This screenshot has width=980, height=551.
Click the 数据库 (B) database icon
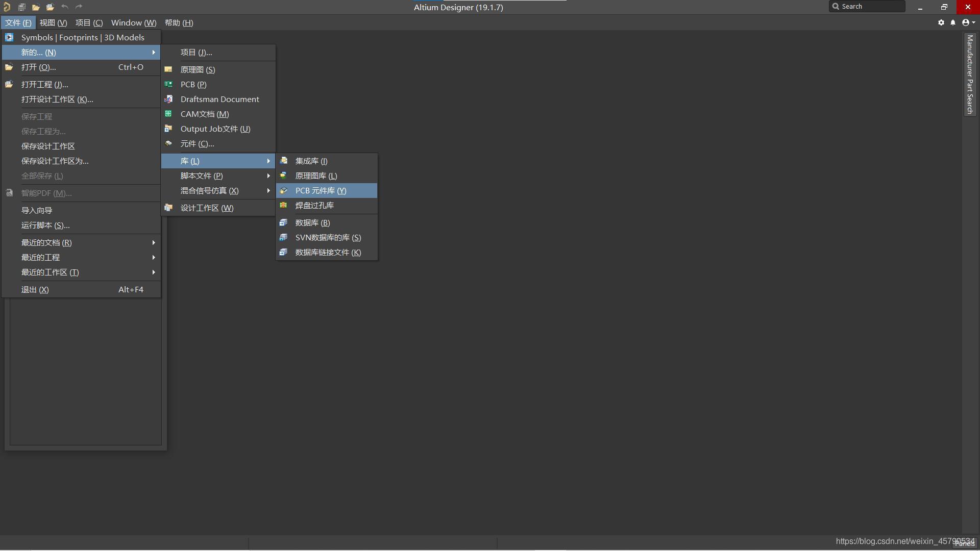[x=284, y=222]
